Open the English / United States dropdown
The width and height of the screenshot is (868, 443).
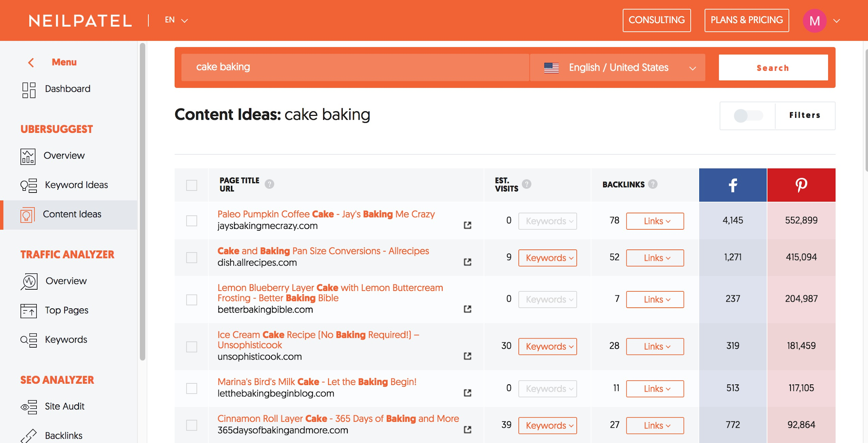(x=618, y=68)
